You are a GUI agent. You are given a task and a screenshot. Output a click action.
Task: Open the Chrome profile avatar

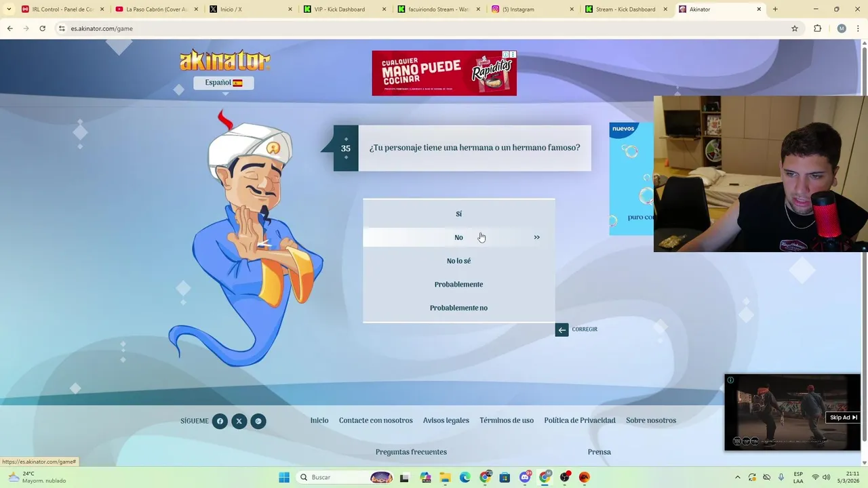pyautogui.click(x=842, y=28)
